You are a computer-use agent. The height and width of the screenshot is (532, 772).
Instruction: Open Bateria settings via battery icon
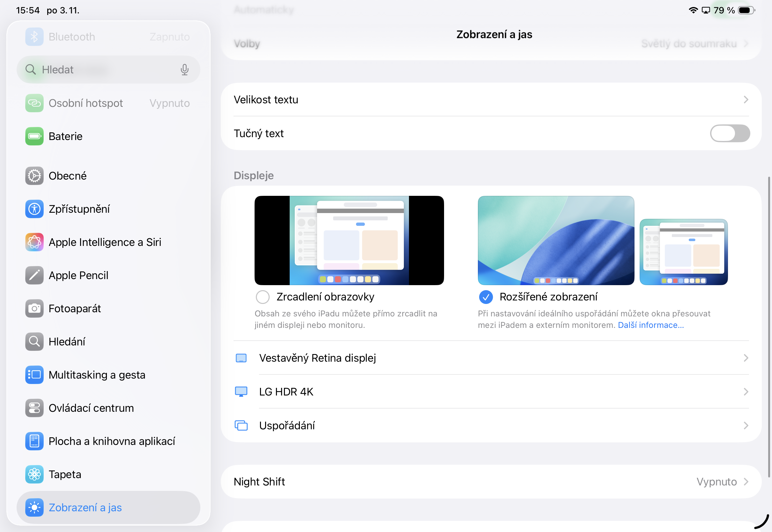click(34, 136)
